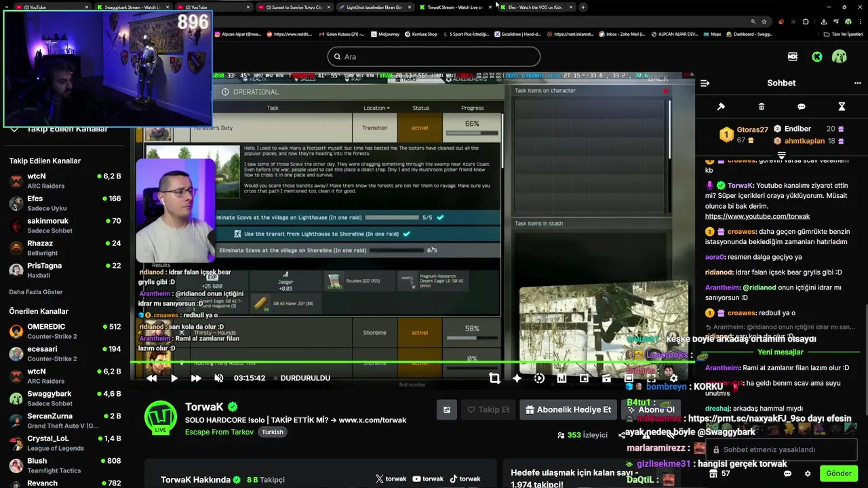The width and height of the screenshot is (868, 488).
Task: Open the Escape From Tarkov category link
Action: [219, 432]
